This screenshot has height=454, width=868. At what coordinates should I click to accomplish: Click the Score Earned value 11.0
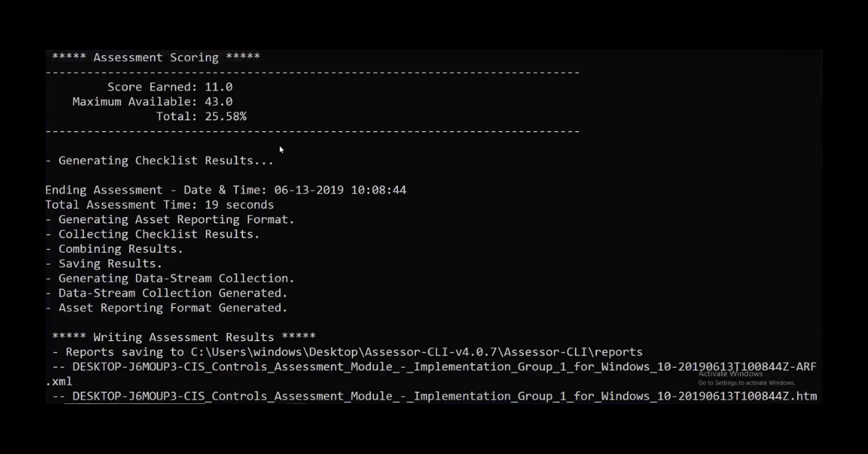pyautogui.click(x=218, y=87)
